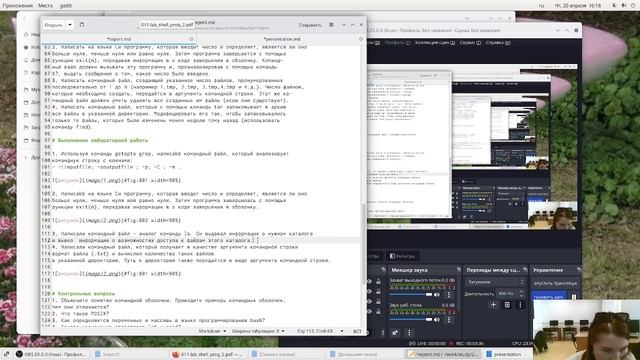Open the gedit hamburger menu
The height and width of the screenshot is (360, 640).
point(331,25)
